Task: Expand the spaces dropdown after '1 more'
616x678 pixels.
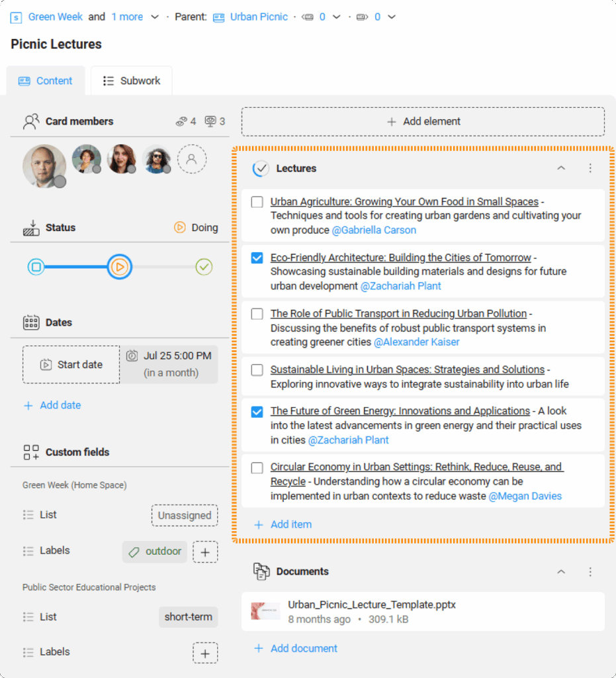Action: pos(155,17)
